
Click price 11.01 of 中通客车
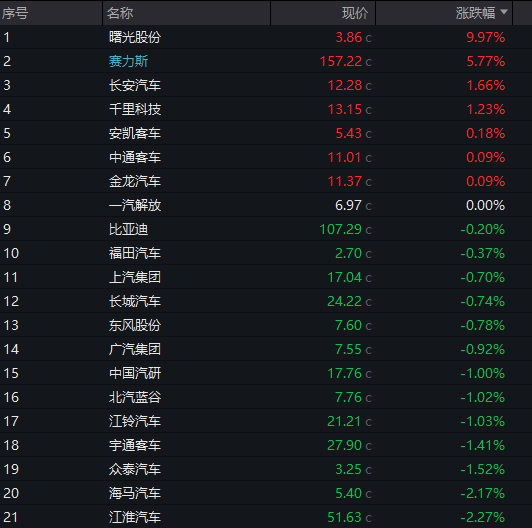pyautogui.click(x=345, y=157)
